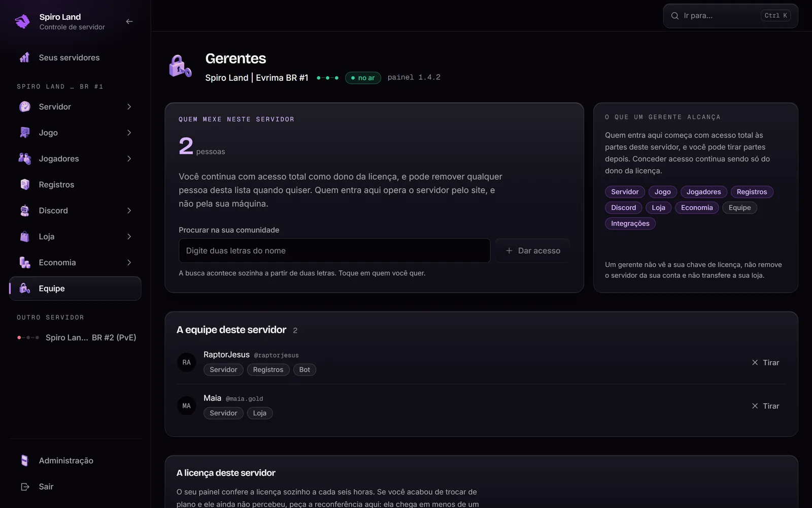The width and height of the screenshot is (812, 508).
Task: Expand the Jogadores section chevron
Action: click(129, 158)
